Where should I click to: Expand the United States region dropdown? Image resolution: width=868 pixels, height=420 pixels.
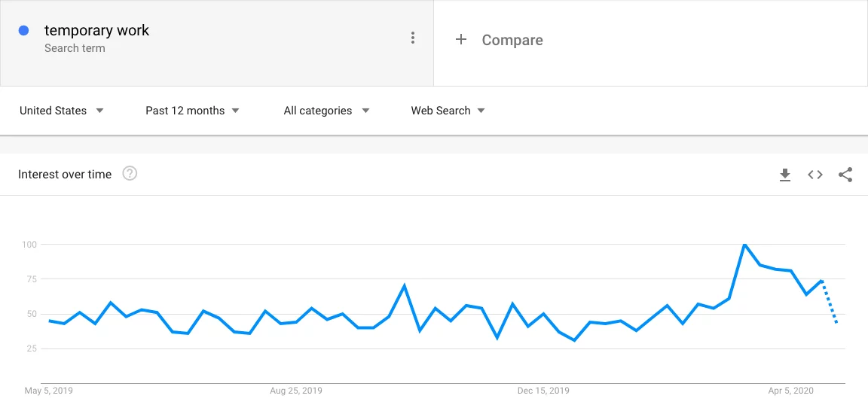62,111
